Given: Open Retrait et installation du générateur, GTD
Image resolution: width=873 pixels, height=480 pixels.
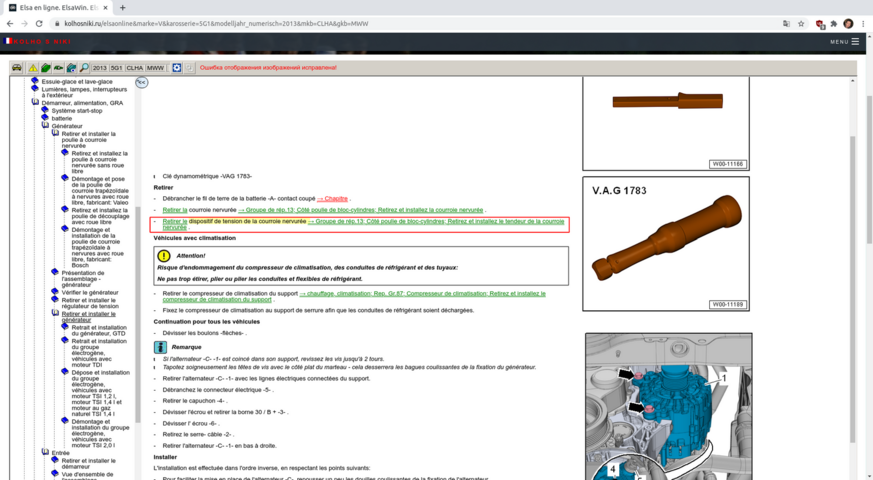Looking at the screenshot, I should [x=99, y=330].
